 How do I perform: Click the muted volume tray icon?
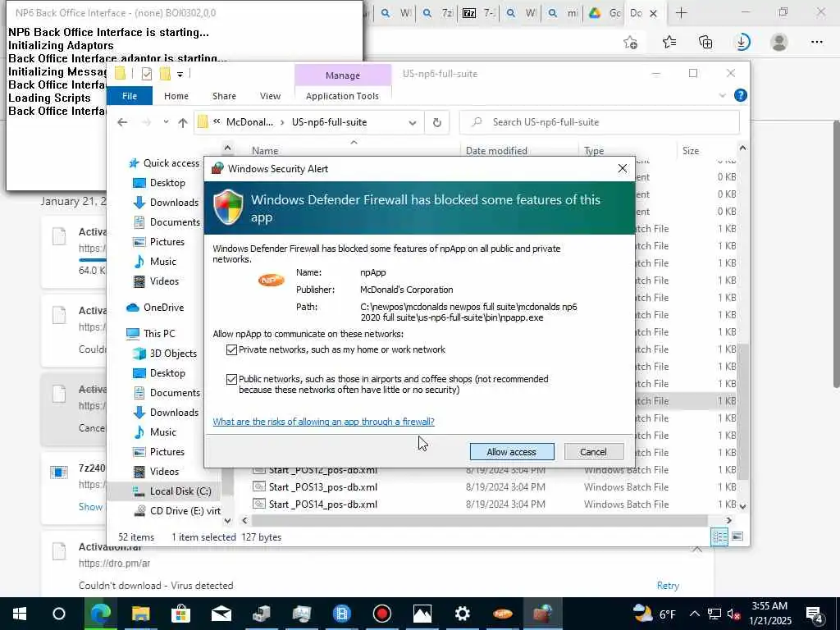pyautogui.click(x=734, y=614)
